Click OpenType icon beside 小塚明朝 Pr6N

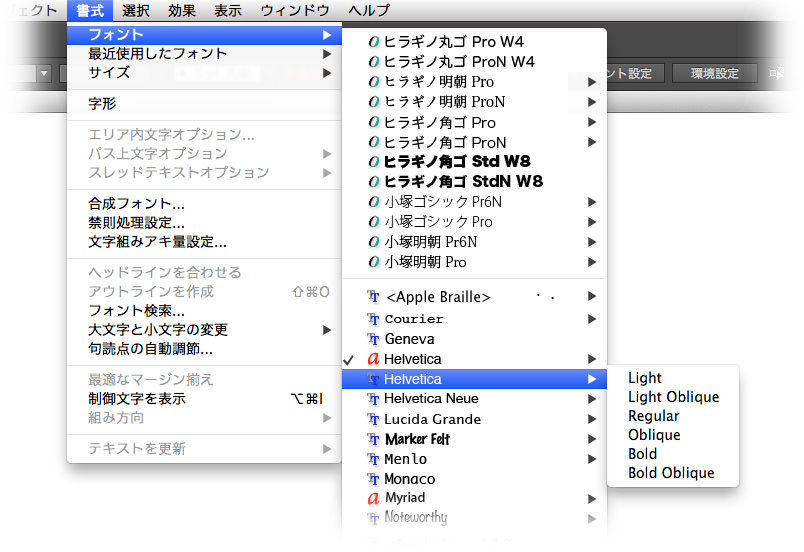[x=374, y=242]
